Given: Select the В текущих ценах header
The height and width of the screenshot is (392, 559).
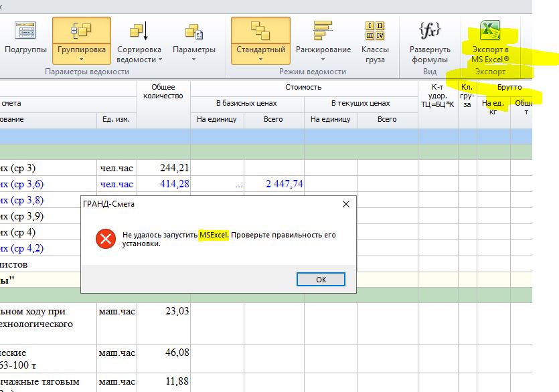Looking at the screenshot, I should click(x=360, y=104).
